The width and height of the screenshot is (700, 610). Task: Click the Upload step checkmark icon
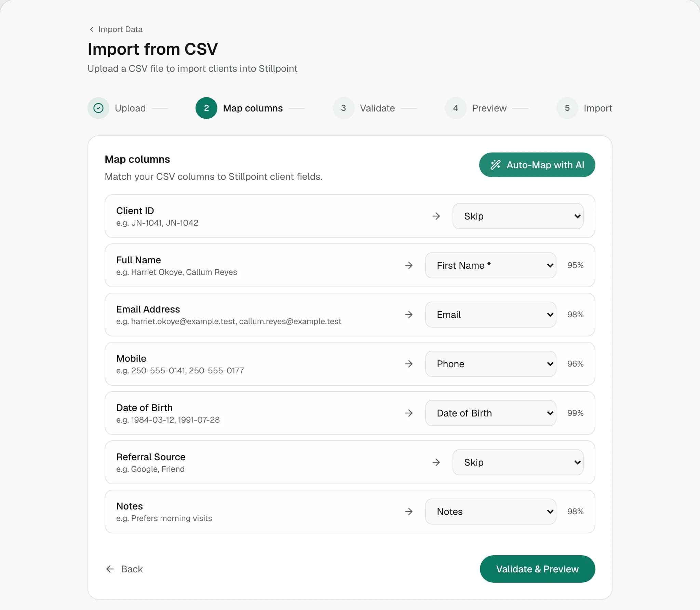pos(98,108)
